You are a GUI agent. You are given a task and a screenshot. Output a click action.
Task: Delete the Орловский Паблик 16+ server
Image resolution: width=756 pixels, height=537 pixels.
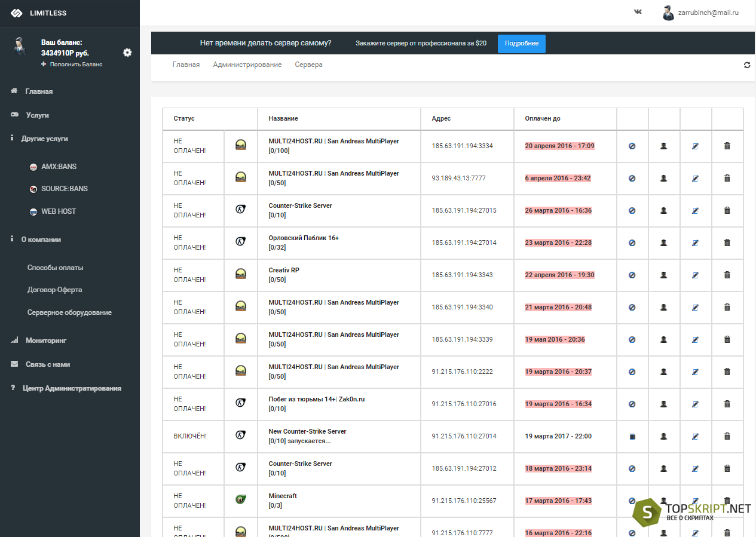[x=727, y=243]
